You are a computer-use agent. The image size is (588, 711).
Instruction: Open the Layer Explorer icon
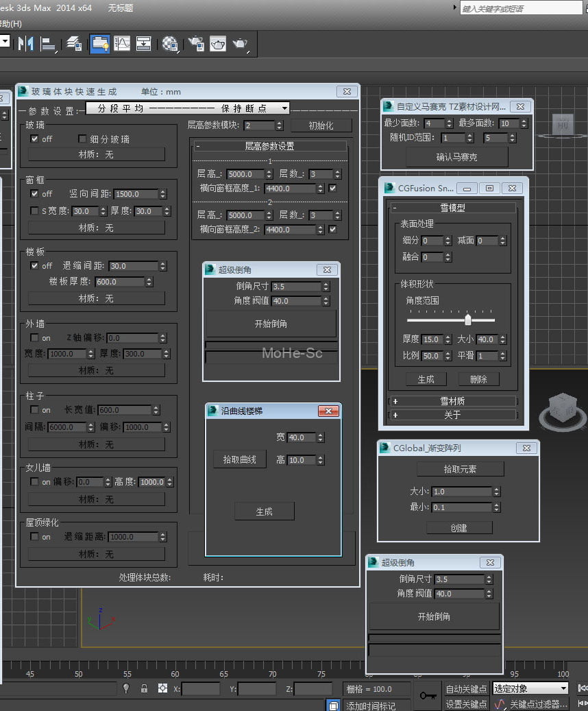(x=73, y=43)
